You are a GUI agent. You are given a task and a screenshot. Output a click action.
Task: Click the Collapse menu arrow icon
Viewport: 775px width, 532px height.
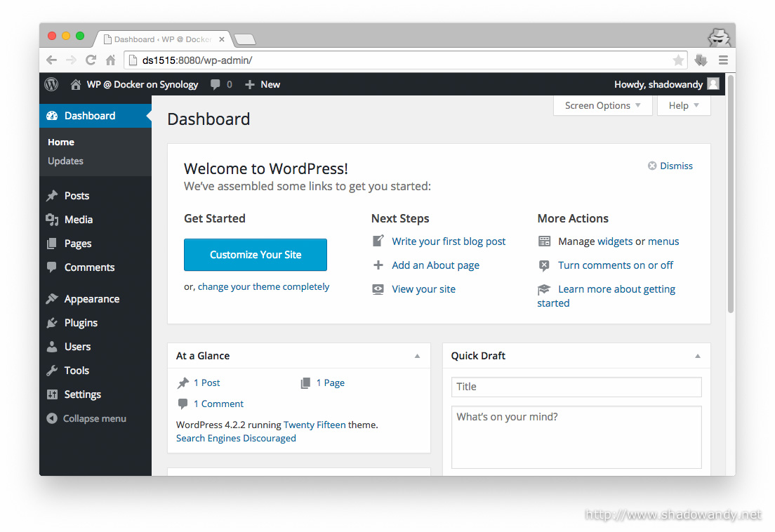52,418
